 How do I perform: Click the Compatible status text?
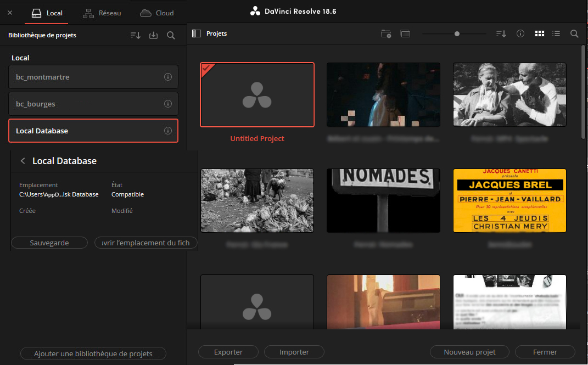point(127,194)
